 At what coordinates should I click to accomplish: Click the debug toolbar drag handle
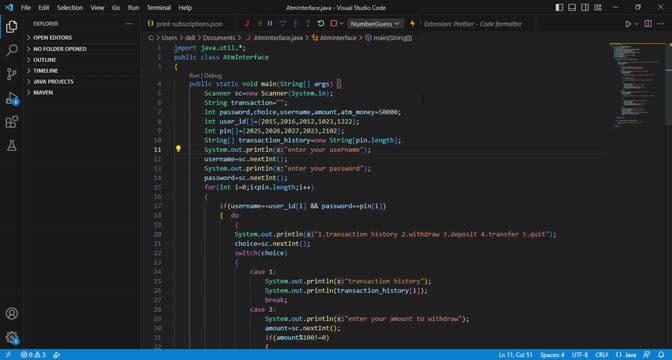260,24
